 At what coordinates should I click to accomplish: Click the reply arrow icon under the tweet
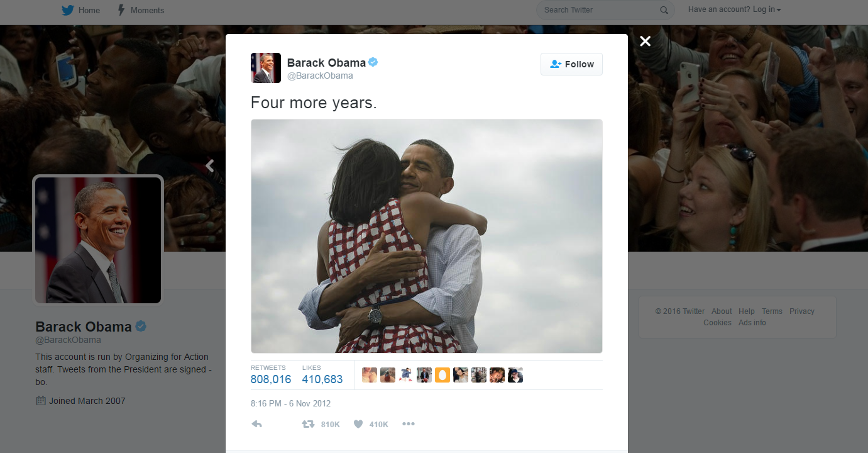[x=256, y=424]
